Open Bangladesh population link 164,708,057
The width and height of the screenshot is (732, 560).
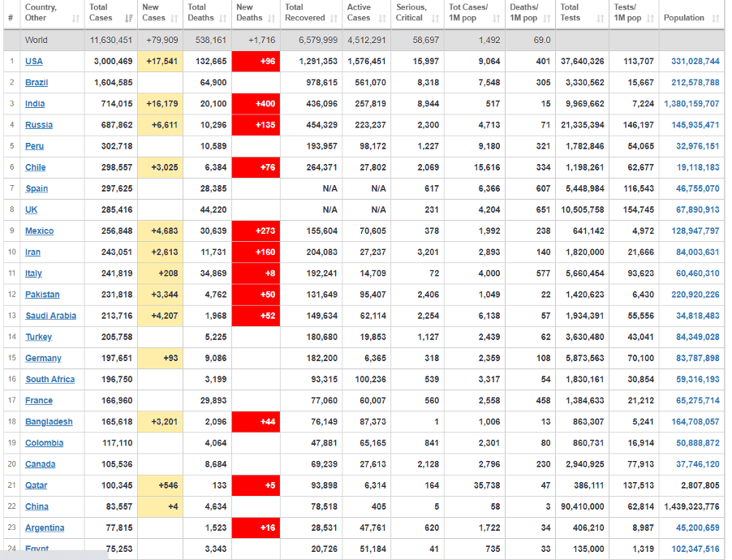695,422
